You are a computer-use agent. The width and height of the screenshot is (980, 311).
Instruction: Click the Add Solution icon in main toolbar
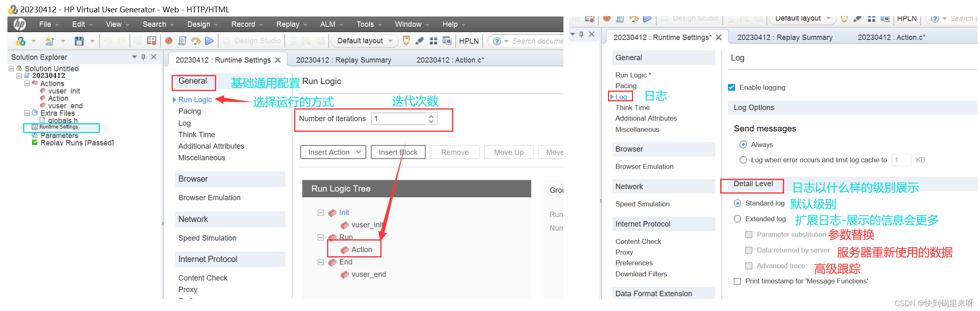pos(21,41)
